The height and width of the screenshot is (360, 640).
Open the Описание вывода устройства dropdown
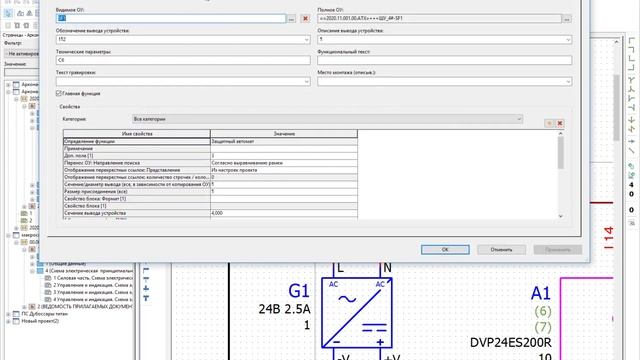[x=568, y=40]
